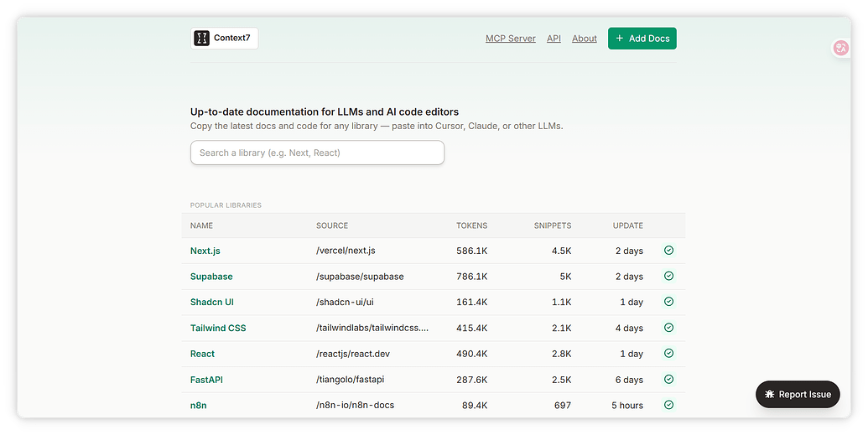The image size is (868, 435).
Task: Click the 4 days update value
Action: coord(630,329)
